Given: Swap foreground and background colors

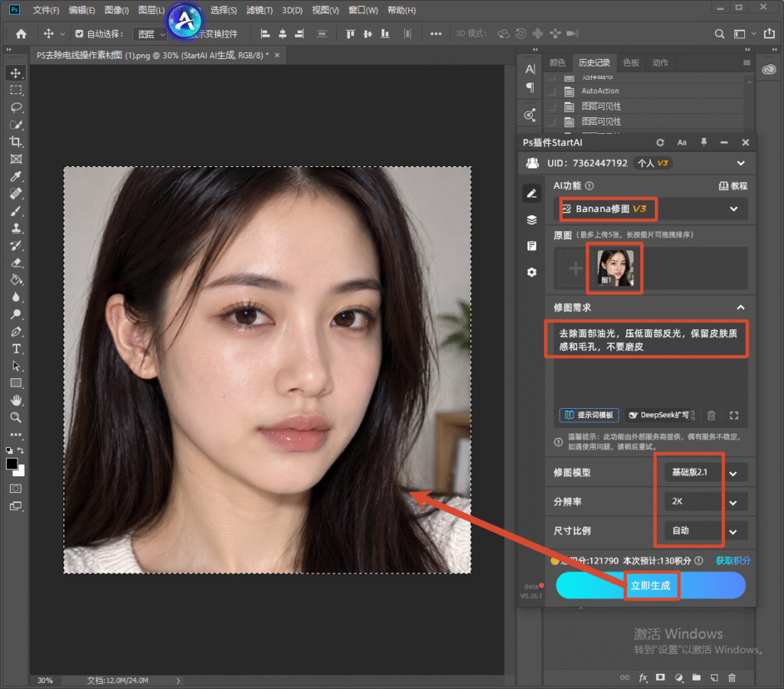Looking at the screenshot, I should click(21, 450).
